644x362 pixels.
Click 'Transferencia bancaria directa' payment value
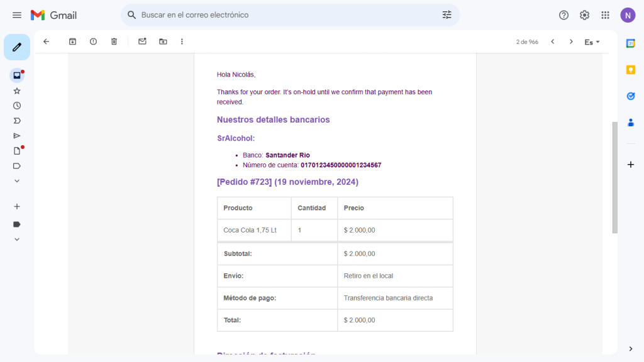tap(388, 298)
